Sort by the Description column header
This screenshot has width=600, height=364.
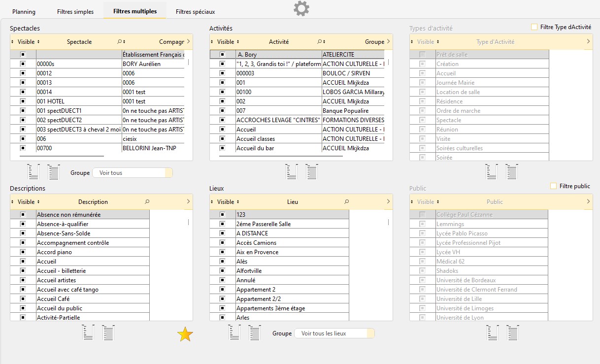(x=93, y=202)
